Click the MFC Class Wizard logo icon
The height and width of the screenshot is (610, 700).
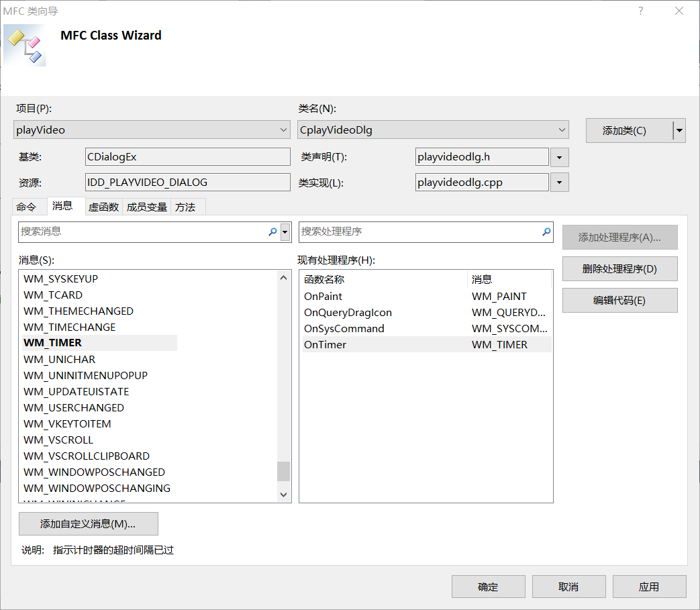pos(24,45)
